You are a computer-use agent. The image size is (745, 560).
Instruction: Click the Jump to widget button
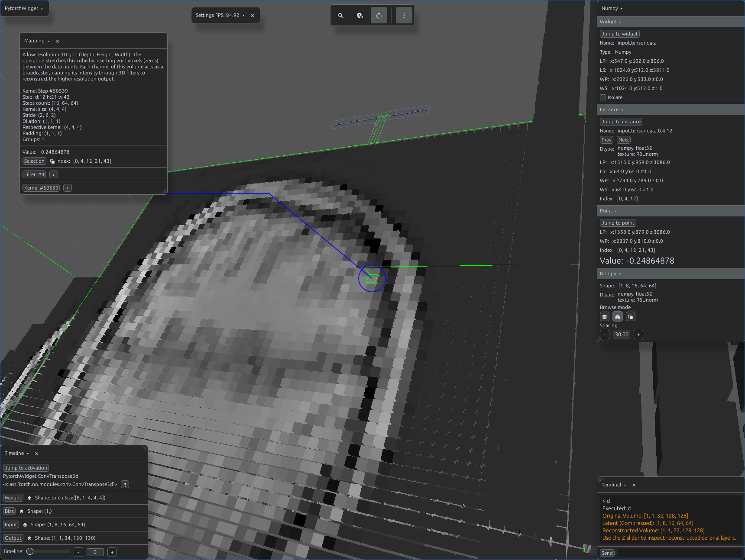point(619,34)
